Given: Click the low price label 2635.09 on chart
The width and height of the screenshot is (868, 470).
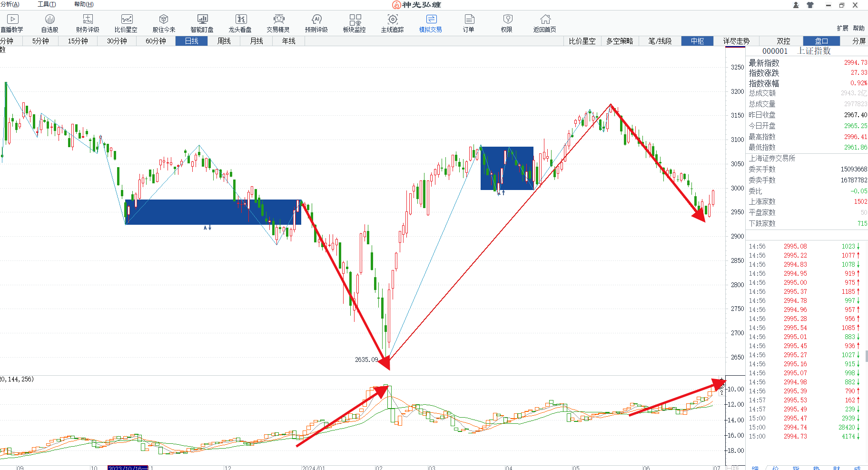Looking at the screenshot, I should pos(366,360).
